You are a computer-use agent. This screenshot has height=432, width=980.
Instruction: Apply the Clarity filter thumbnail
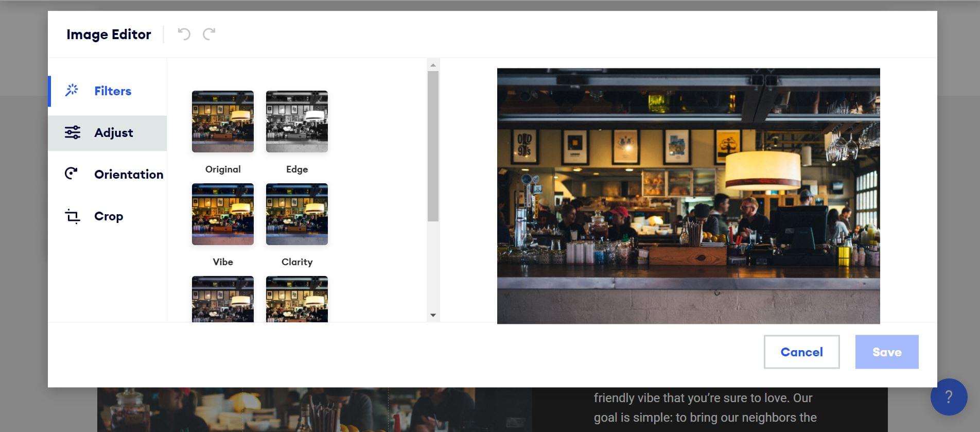click(x=297, y=214)
